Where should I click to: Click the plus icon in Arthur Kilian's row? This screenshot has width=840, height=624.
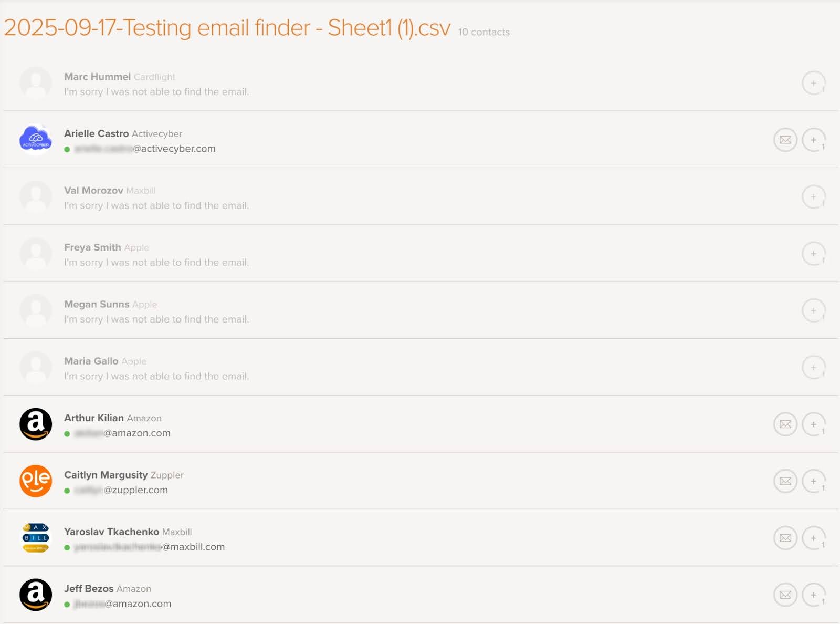click(813, 424)
